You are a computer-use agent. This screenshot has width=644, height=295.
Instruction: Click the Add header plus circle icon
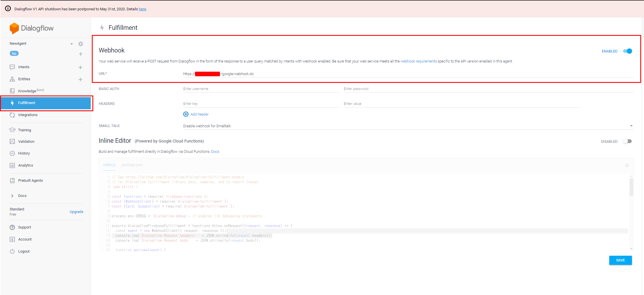pyautogui.click(x=186, y=114)
